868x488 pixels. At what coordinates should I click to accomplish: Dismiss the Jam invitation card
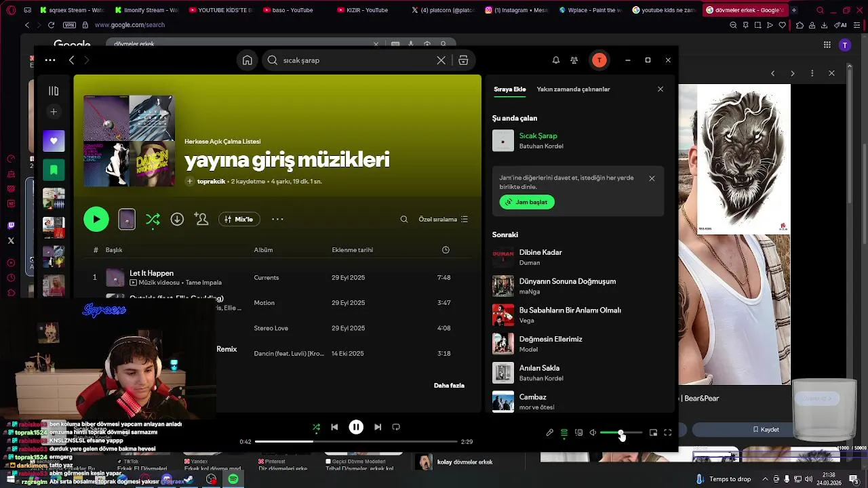(652, 179)
